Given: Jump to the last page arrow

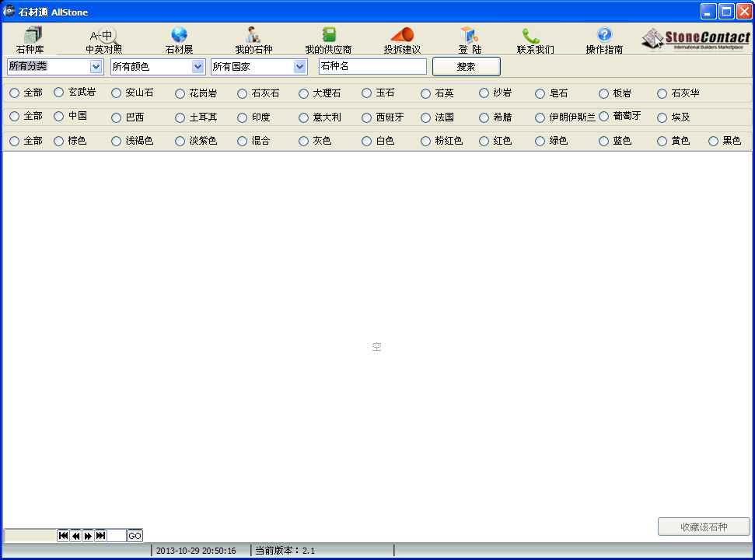Looking at the screenshot, I should coord(100,535).
